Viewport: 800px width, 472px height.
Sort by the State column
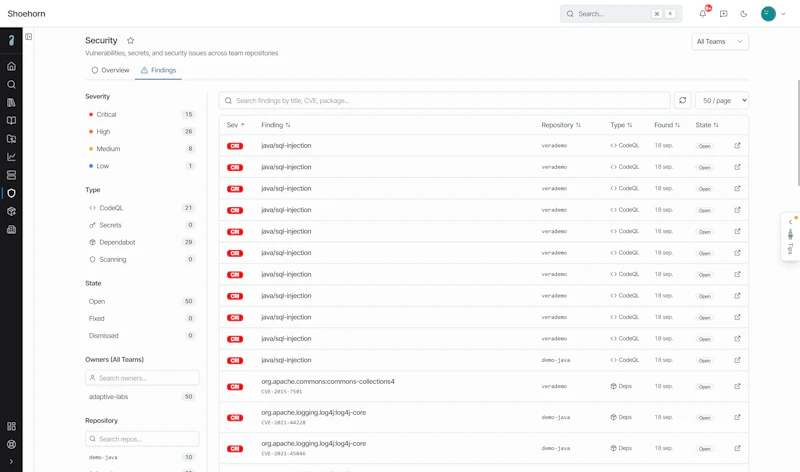coord(707,125)
